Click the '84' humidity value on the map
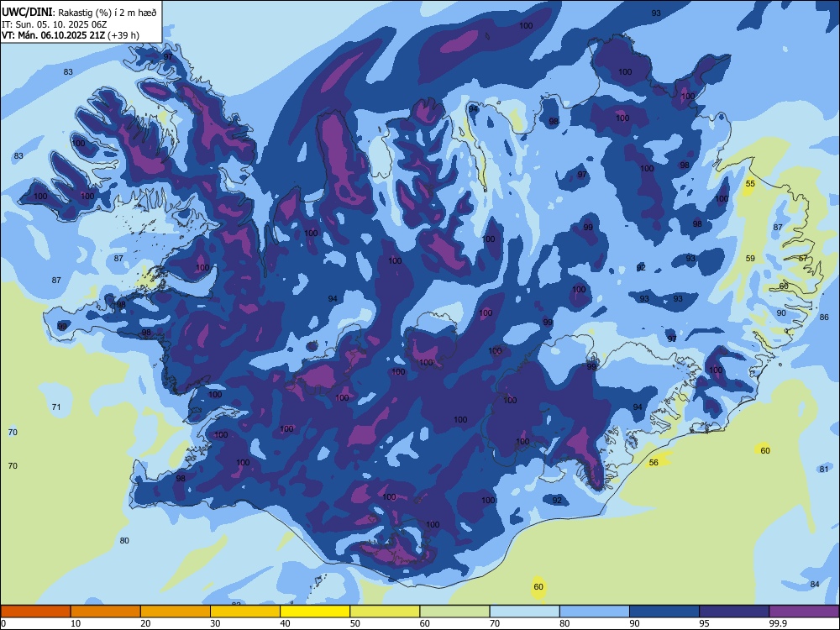Screen dimensions: 840x630 [x=815, y=584]
